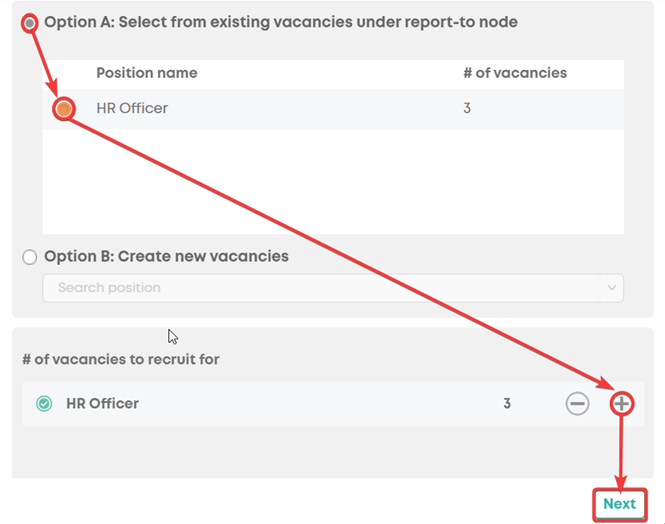The height and width of the screenshot is (524, 665).
Task: Choose the orange HR Officer radio button
Action: pyautogui.click(x=64, y=109)
